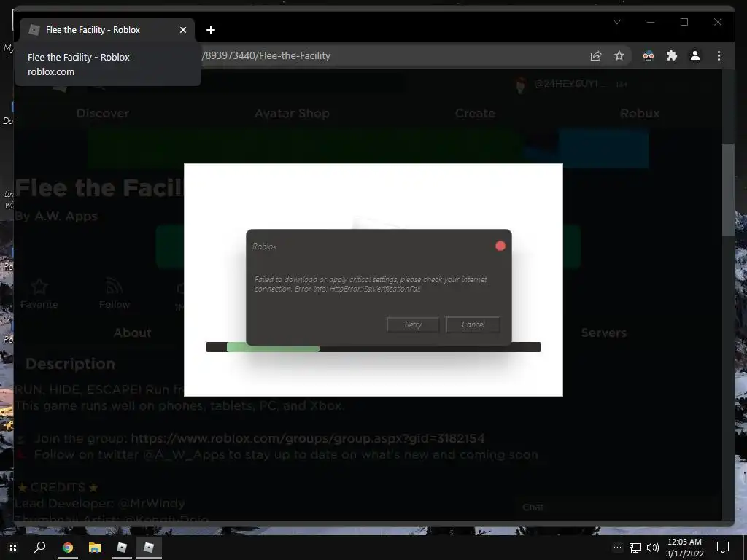
Task: Click the installer progress bar
Action: pos(373,347)
